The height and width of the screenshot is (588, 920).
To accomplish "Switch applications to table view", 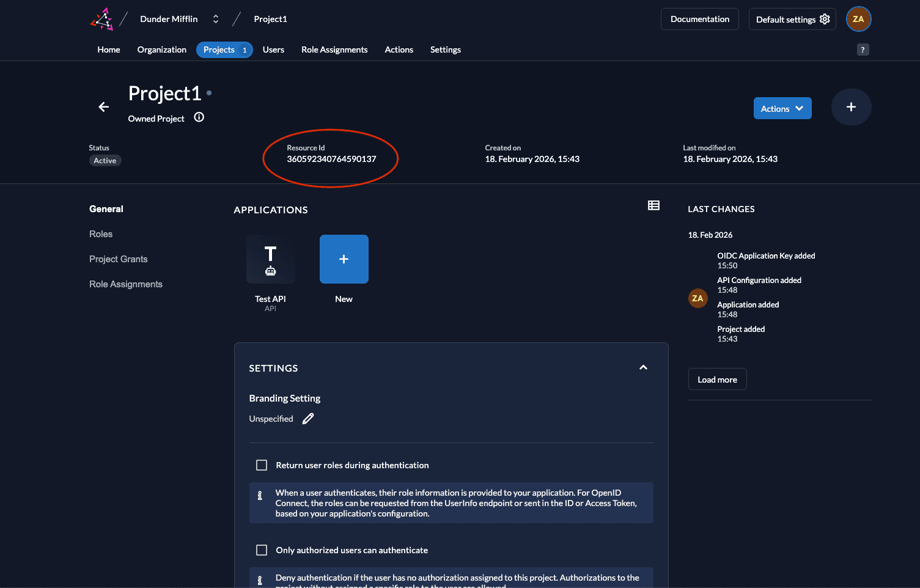I will [x=653, y=205].
